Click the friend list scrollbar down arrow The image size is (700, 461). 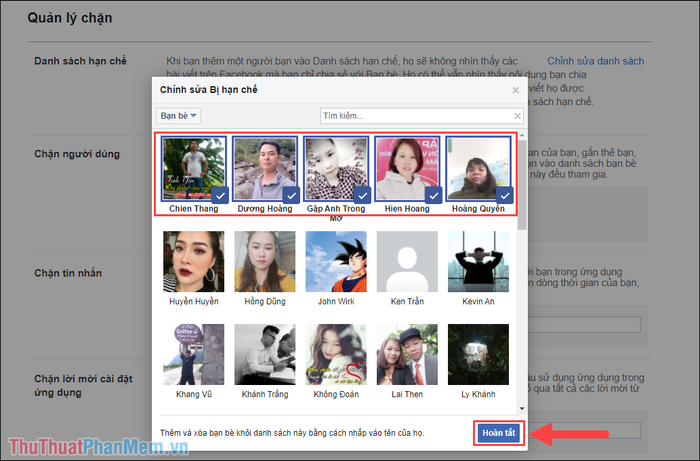coord(522,409)
